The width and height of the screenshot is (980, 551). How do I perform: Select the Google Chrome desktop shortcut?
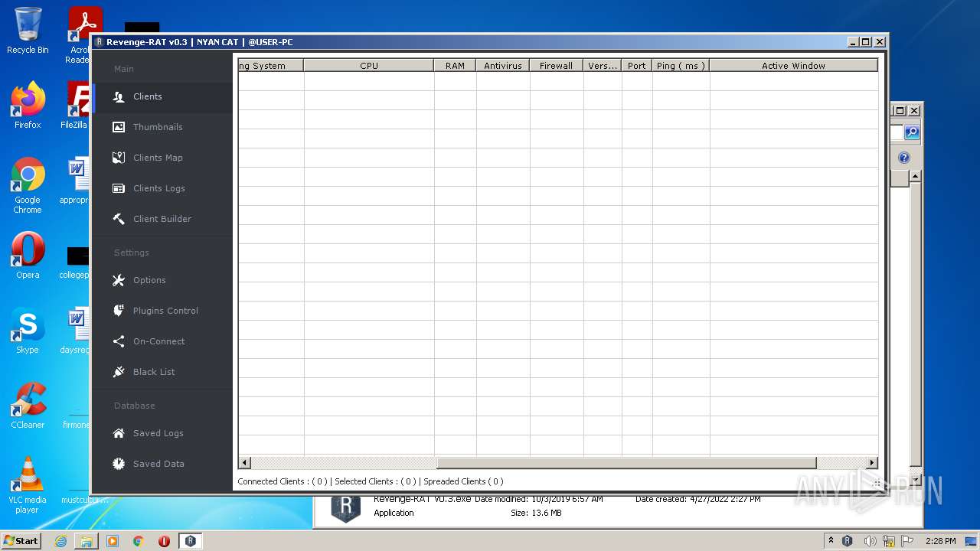click(x=28, y=185)
